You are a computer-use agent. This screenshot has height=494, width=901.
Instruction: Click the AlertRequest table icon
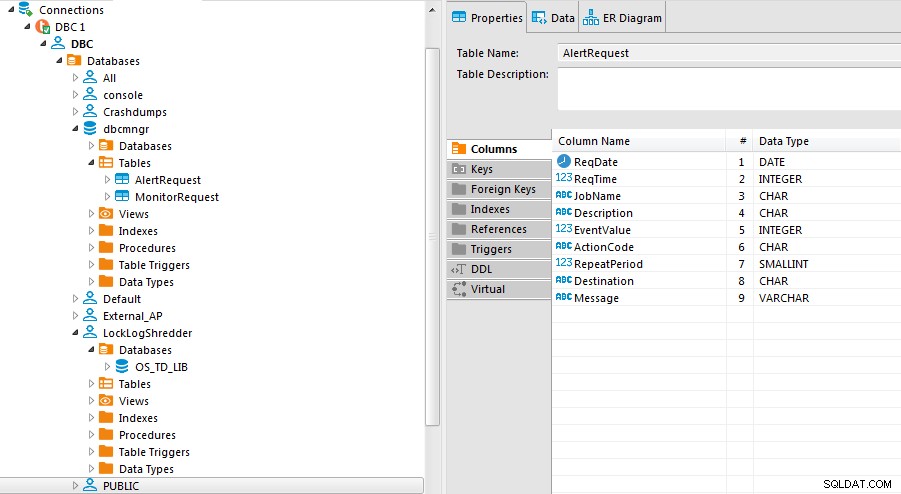(122, 180)
